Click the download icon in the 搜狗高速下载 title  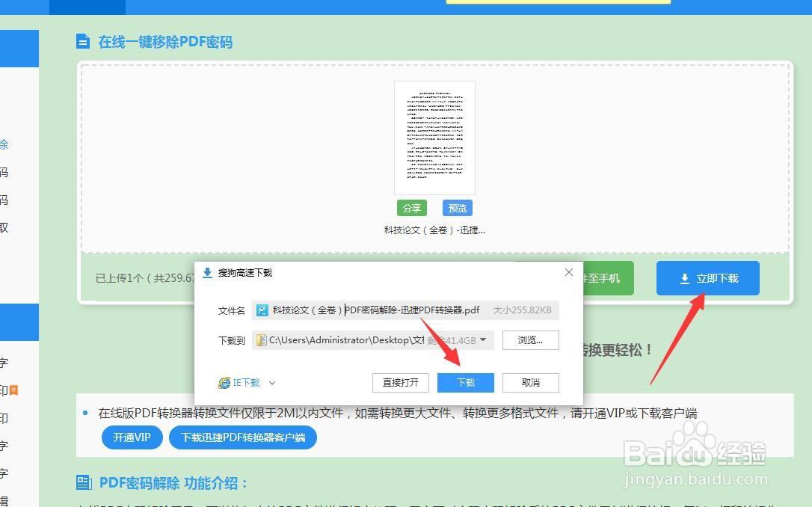point(207,273)
